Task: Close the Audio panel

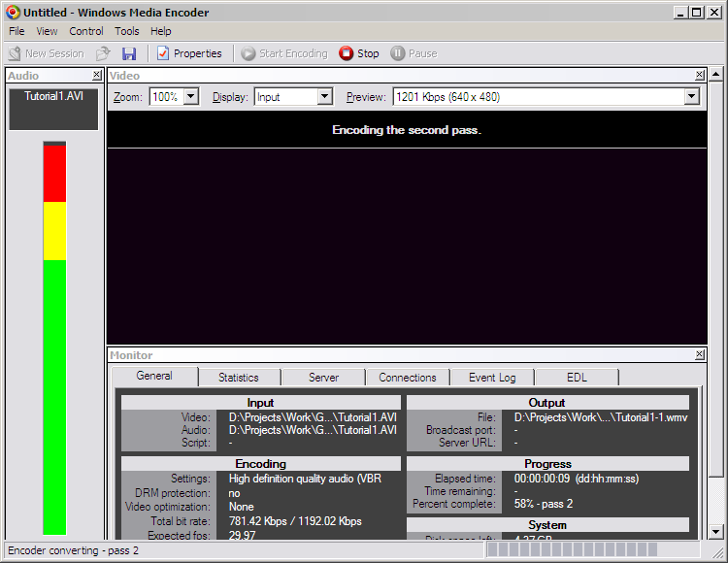Action: click(96, 75)
